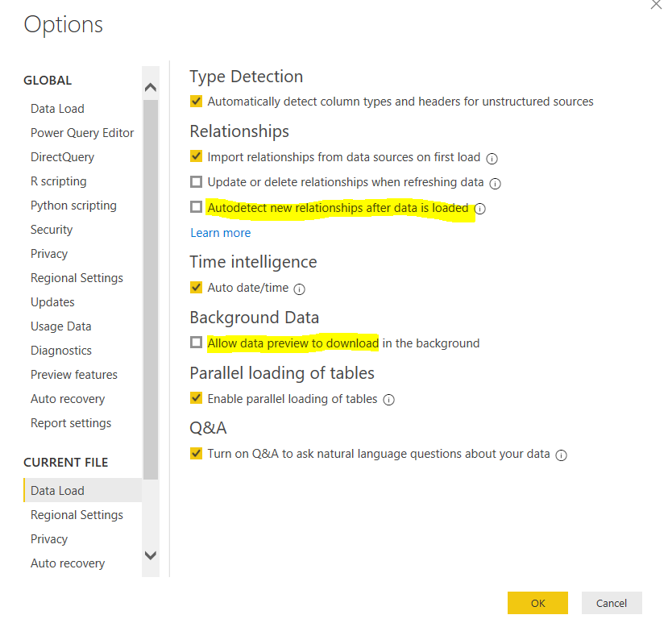Image resolution: width=668 pixels, height=644 pixels.
Task: Click info icon beside Autodetect new relationships
Action: coord(480,209)
